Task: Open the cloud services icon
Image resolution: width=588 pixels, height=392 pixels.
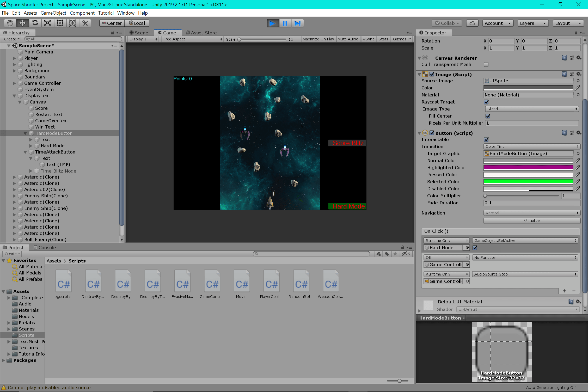Action: pyautogui.click(x=472, y=23)
